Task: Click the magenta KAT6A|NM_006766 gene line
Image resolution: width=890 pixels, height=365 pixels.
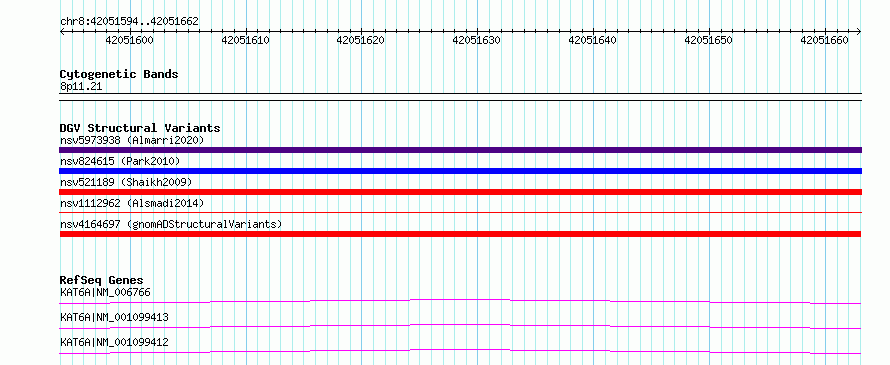Action: [x=460, y=301]
